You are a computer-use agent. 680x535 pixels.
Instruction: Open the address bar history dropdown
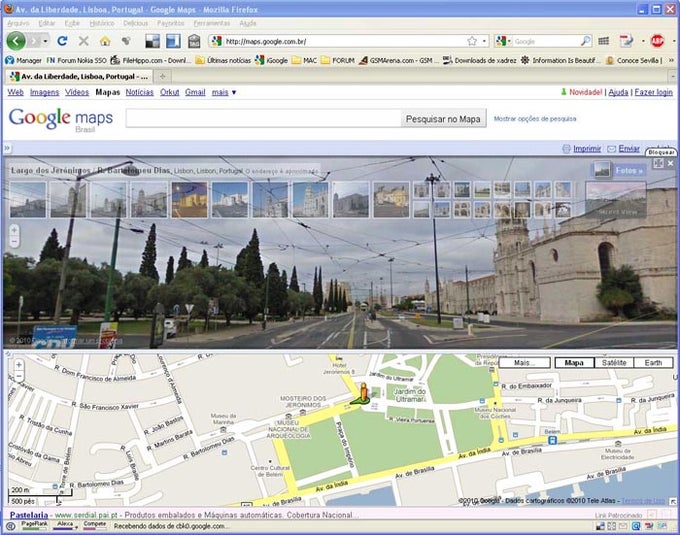coord(484,41)
